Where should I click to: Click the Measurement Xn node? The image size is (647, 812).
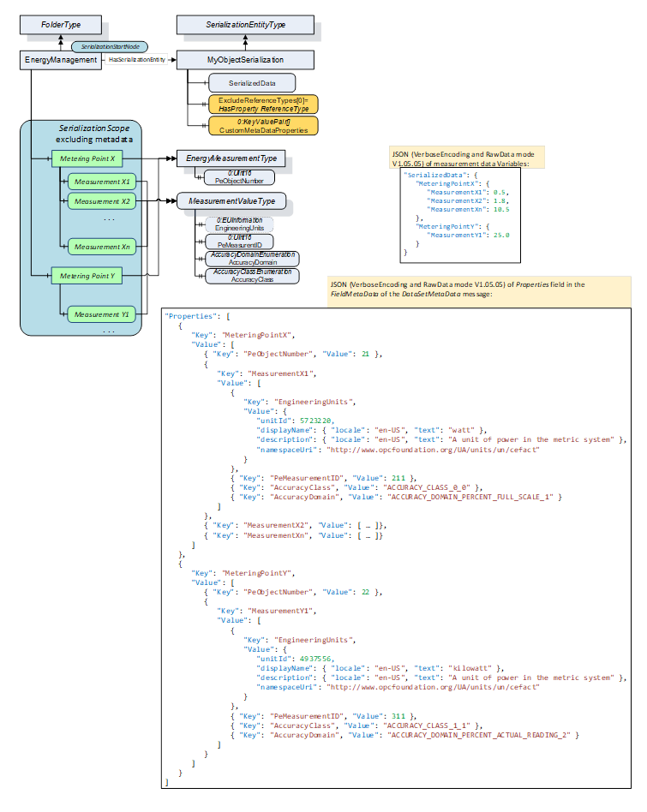pyautogui.click(x=102, y=246)
